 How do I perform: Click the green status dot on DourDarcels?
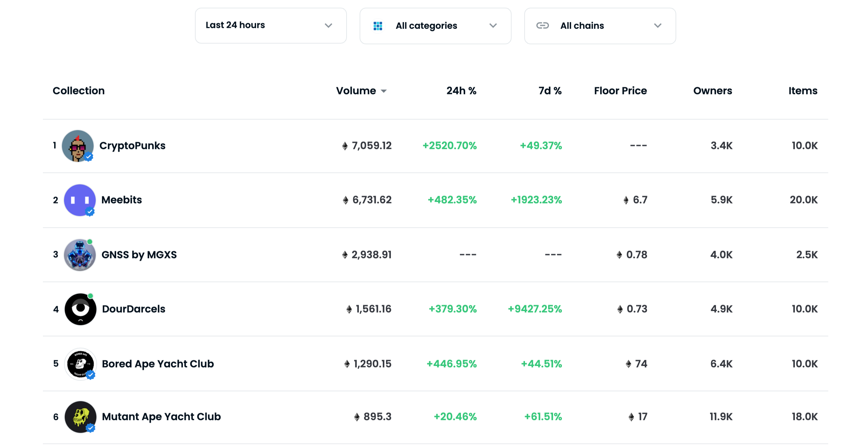90,296
